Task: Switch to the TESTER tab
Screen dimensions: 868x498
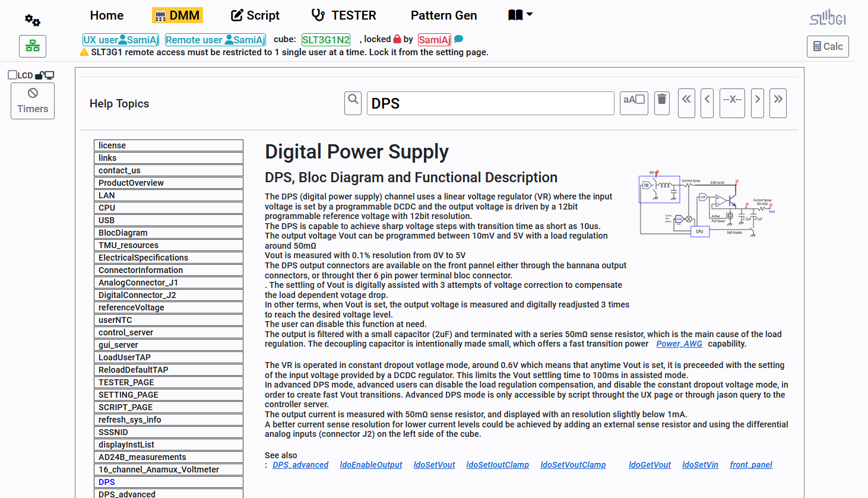Action: (344, 15)
